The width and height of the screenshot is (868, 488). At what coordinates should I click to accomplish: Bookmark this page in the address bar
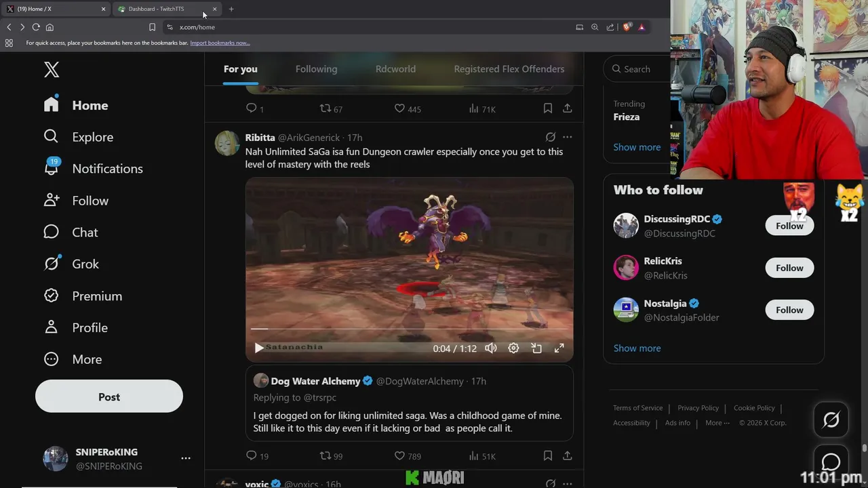(x=152, y=27)
